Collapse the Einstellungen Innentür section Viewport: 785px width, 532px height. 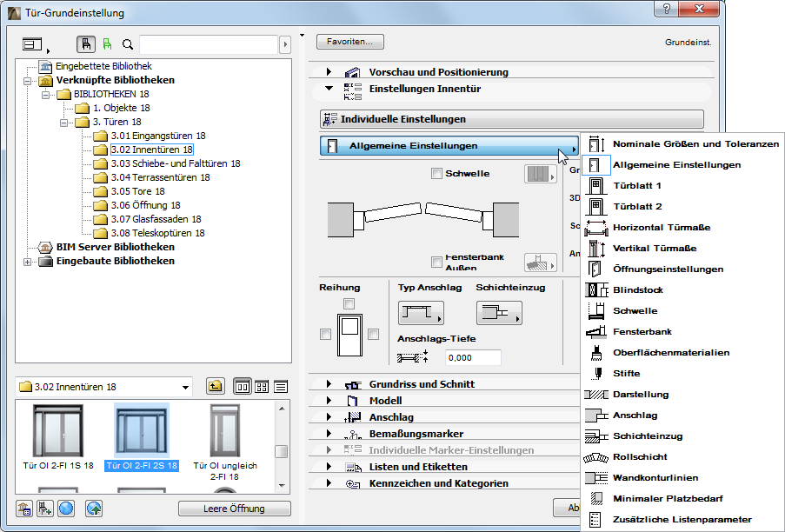click(x=329, y=88)
